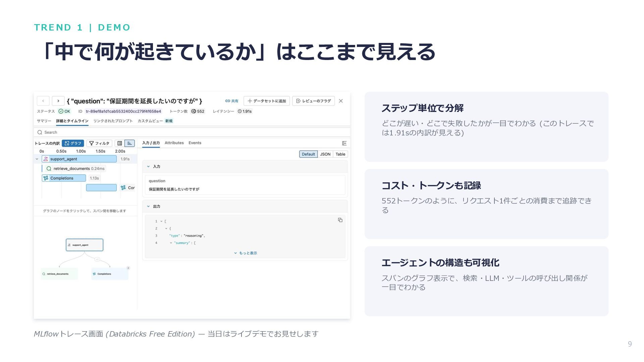Click the green OK status icon
644x362 pixels.
click(61, 111)
